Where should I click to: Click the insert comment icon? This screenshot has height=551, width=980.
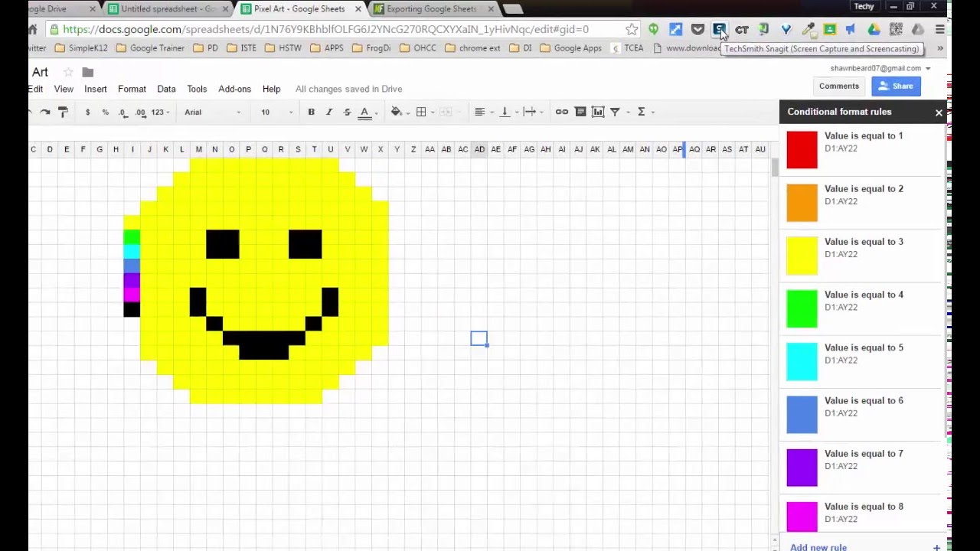tap(580, 112)
